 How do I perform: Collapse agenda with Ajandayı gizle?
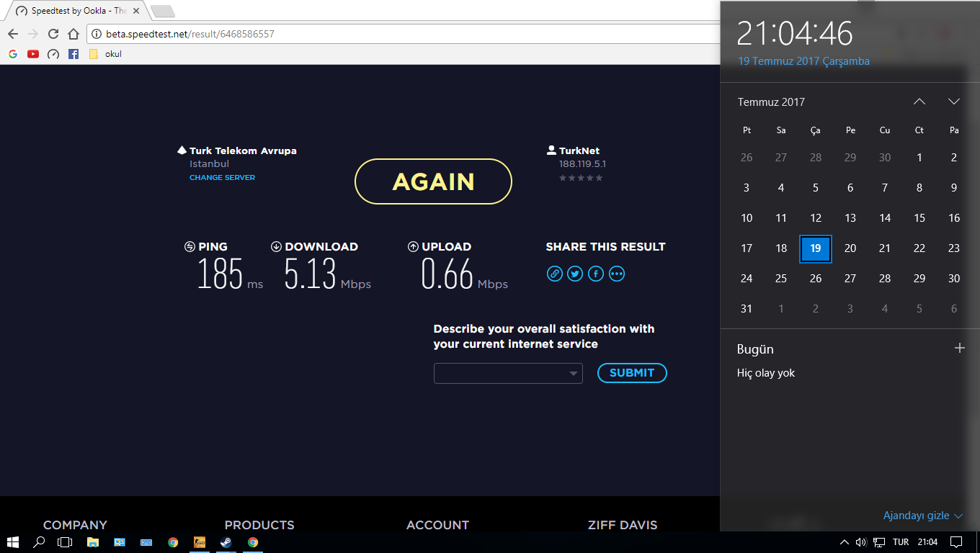(922, 516)
